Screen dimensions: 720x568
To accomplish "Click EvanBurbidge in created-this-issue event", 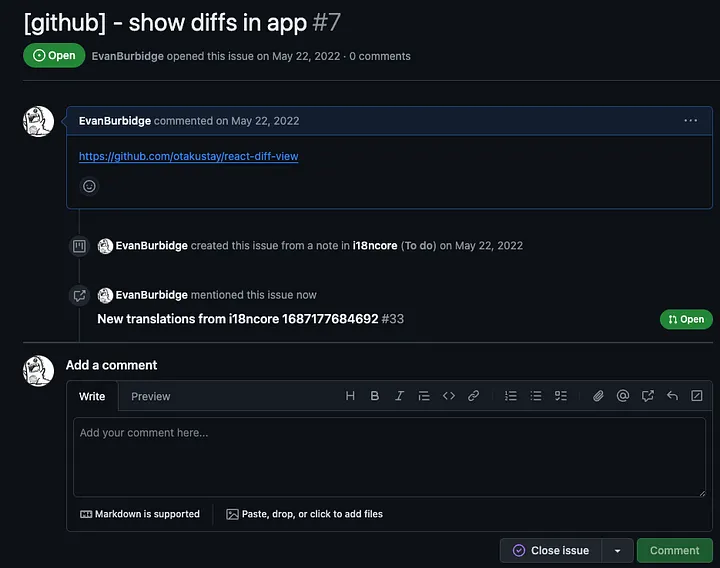I will click(x=152, y=246).
